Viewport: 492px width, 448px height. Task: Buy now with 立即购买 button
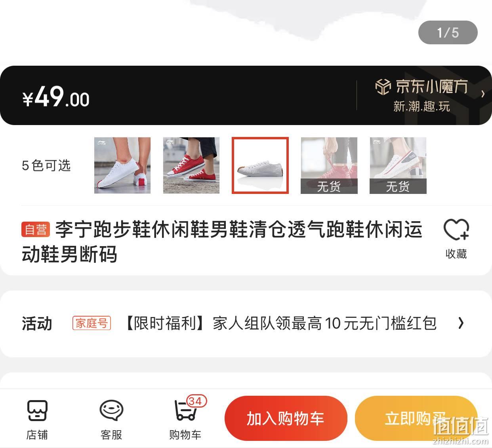pos(416,418)
